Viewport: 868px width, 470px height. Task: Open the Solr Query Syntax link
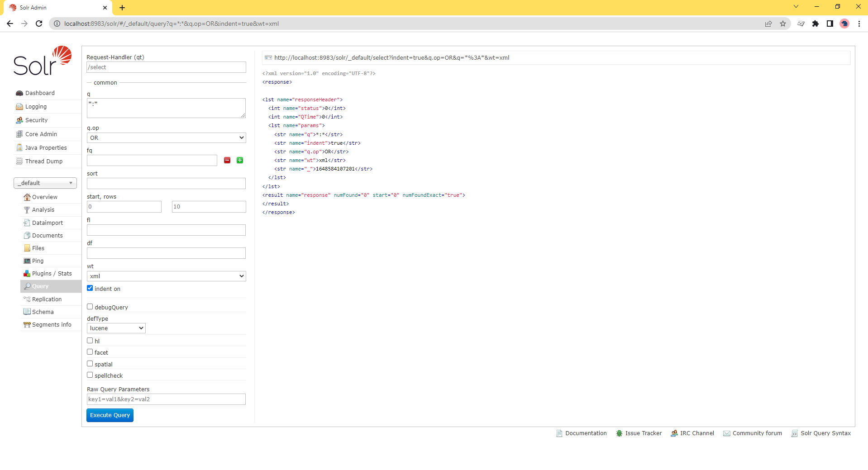[x=826, y=433]
